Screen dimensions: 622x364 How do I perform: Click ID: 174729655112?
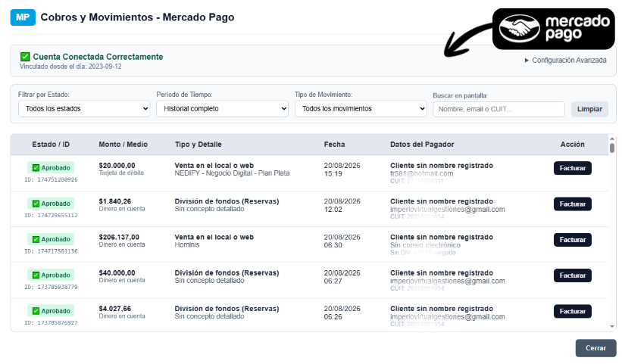(x=51, y=216)
